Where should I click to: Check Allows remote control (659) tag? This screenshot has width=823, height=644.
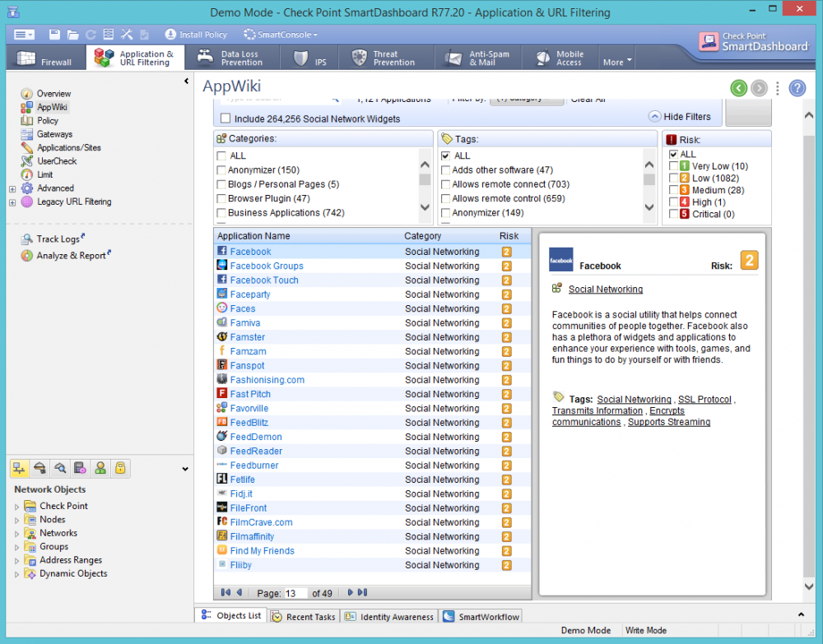[x=445, y=199]
